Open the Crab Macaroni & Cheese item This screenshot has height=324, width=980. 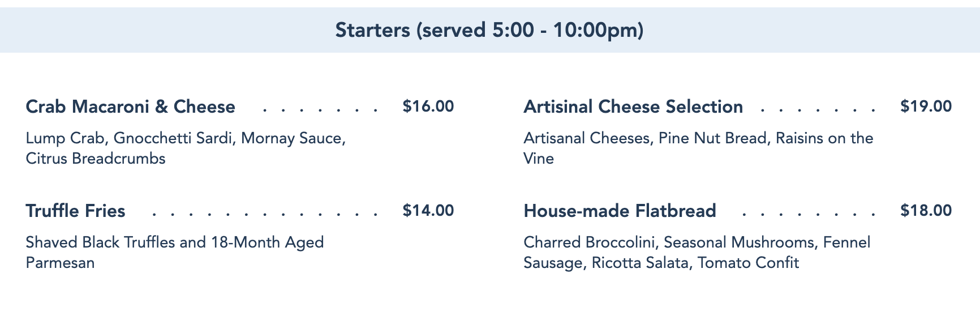point(131,106)
